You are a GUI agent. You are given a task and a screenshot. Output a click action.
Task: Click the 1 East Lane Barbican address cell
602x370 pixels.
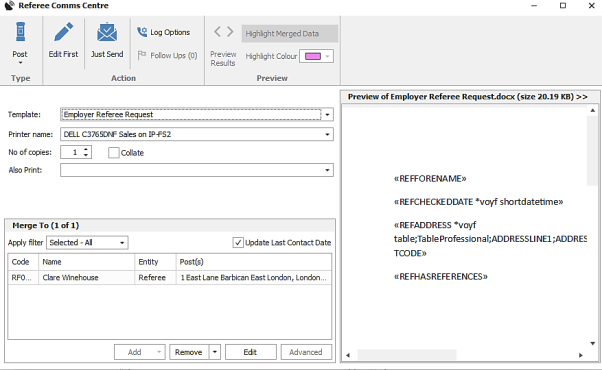point(253,278)
